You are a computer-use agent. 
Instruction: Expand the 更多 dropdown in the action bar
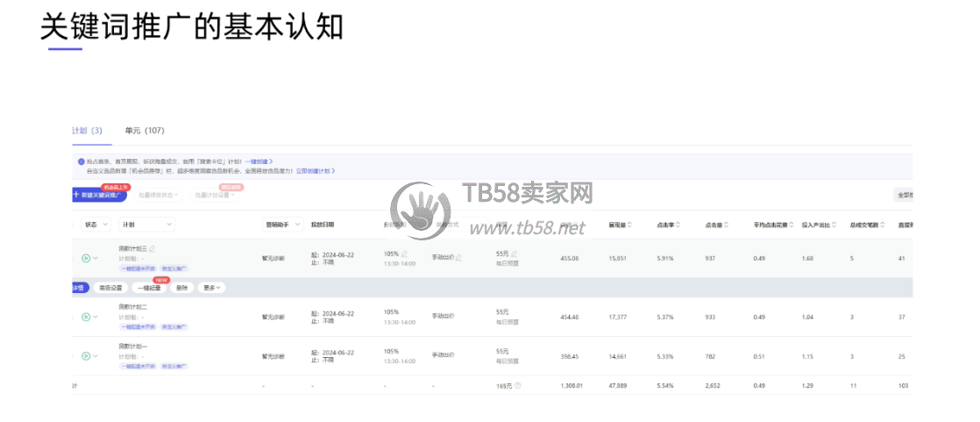pyautogui.click(x=212, y=287)
